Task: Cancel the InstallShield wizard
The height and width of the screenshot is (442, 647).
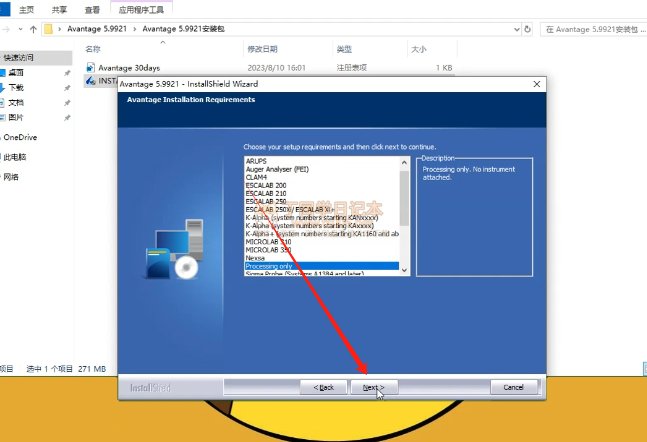Action: click(514, 388)
